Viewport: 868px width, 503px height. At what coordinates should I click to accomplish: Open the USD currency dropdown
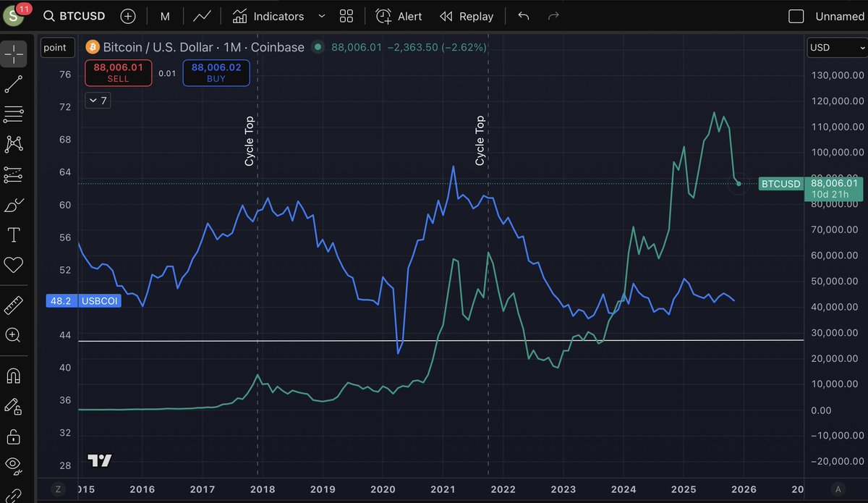pyautogui.click(x=837, y=48)
